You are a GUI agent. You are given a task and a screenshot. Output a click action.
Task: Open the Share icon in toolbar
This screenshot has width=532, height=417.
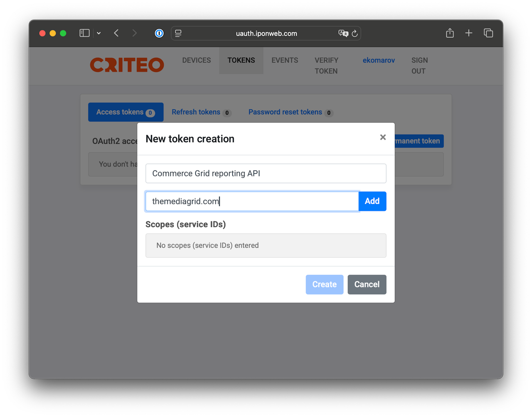click(x=450, y=33)
